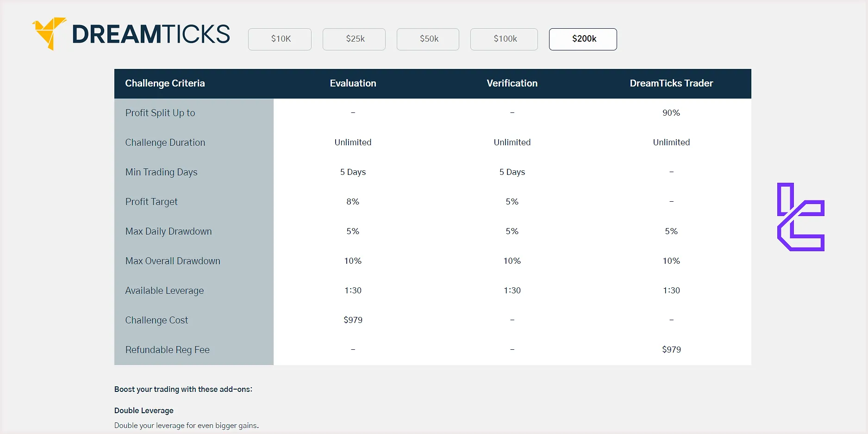Screen dimensions: 868x434
Task: Click the Profit Target row label
Action: 151,202
